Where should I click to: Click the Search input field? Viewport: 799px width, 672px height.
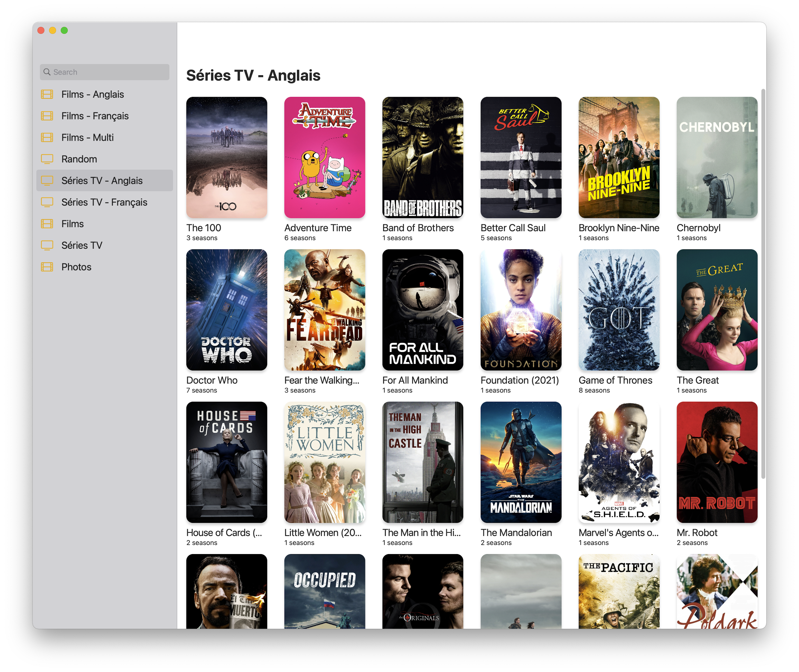point(110,72)
